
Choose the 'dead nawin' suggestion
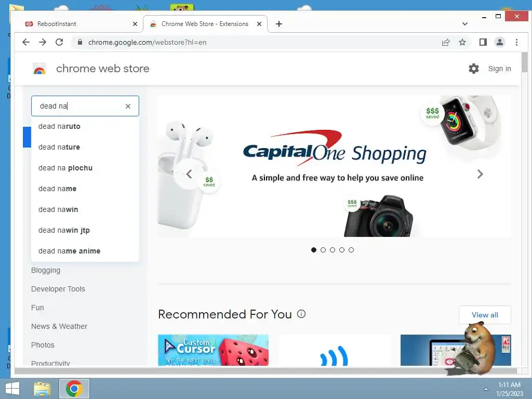[85, 210]
